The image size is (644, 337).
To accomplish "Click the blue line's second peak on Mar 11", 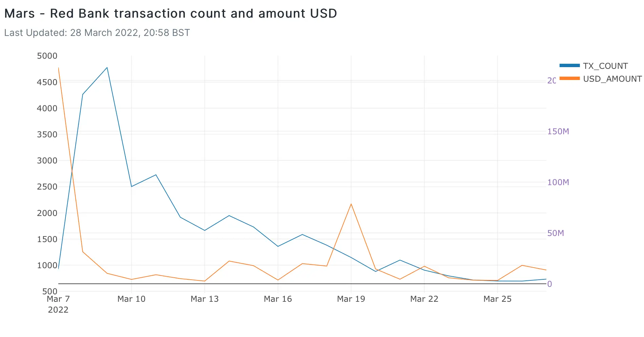I will click(156, 175).
